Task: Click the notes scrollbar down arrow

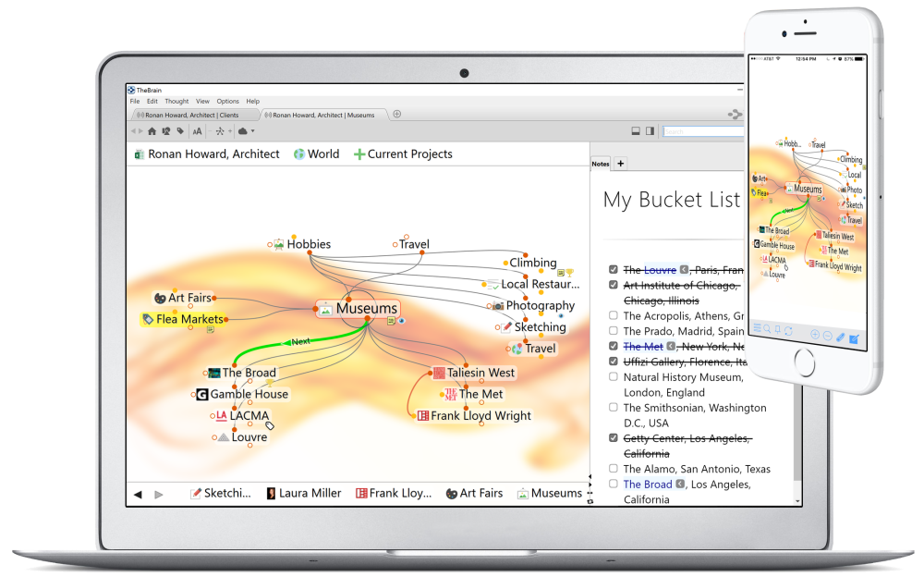Action: [x=797, y=501]
